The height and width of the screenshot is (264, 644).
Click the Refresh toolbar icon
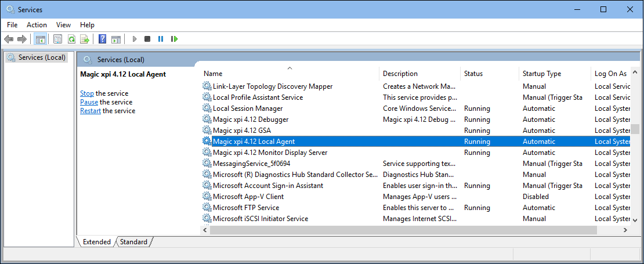(x=71, y=39)
